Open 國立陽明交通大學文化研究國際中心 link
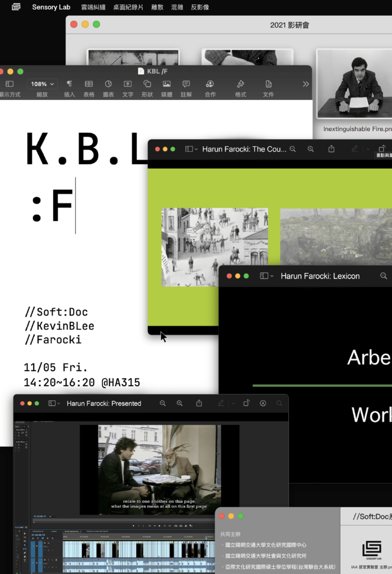This screenshot has width=392, height=574. [265, 545]
